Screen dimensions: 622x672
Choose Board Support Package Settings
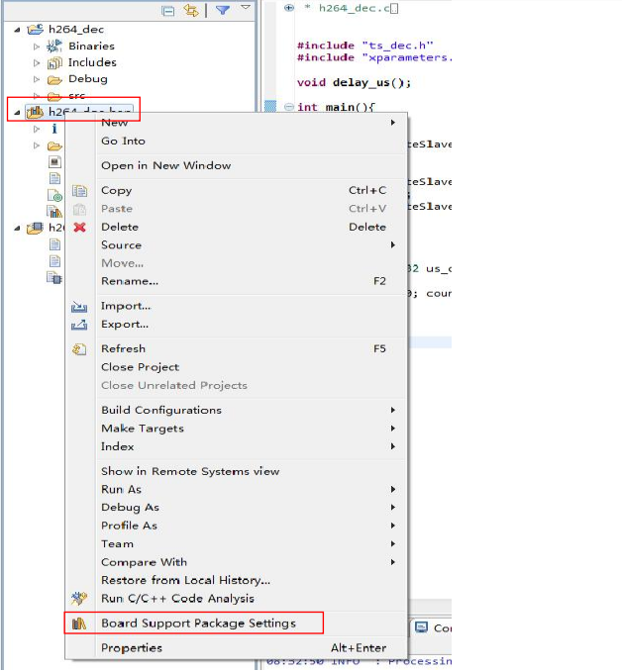(x=198, y=624)
